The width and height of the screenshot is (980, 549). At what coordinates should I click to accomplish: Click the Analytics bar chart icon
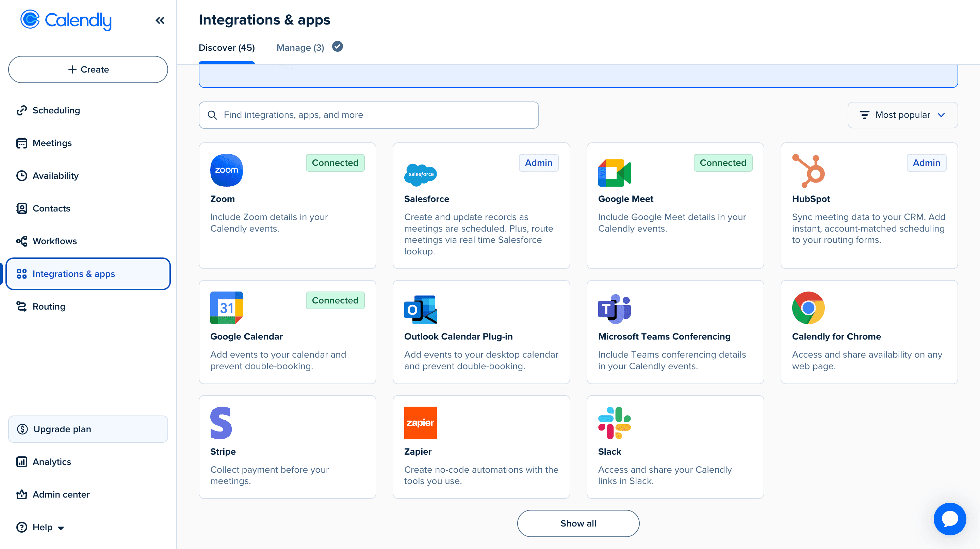coord(22,462)
